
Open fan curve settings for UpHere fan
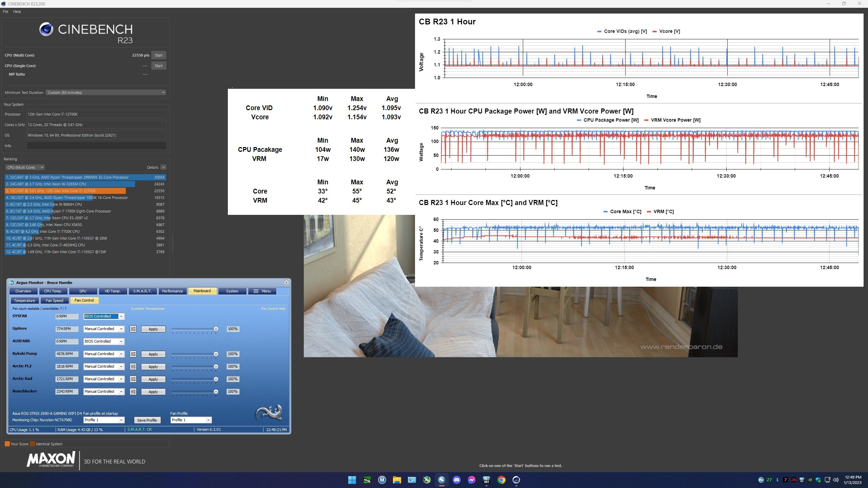(133, 329)
